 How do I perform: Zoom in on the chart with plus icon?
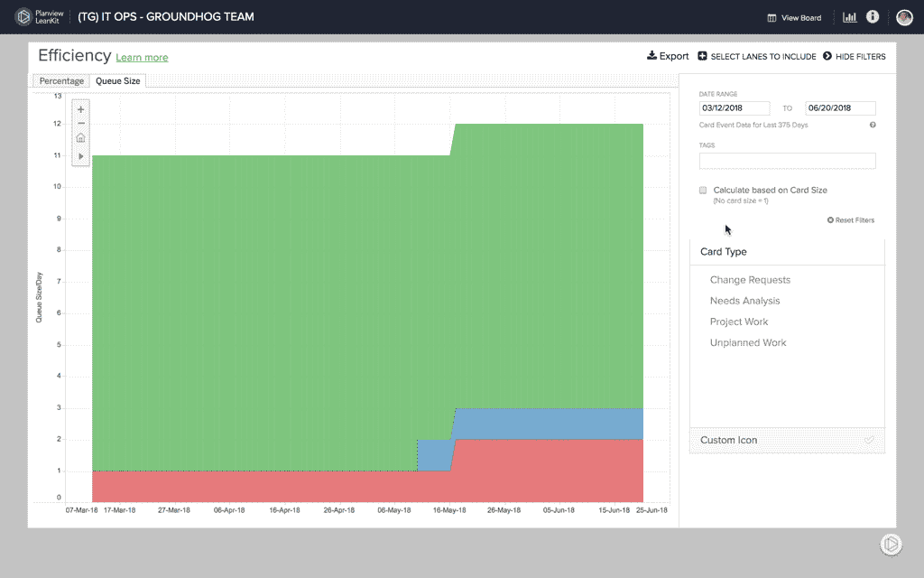coord(80,109)
